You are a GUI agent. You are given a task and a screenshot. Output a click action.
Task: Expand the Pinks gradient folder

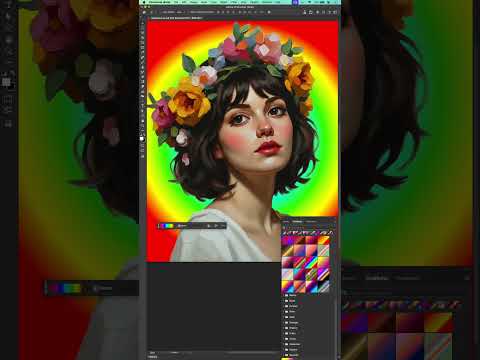[283, 312]
